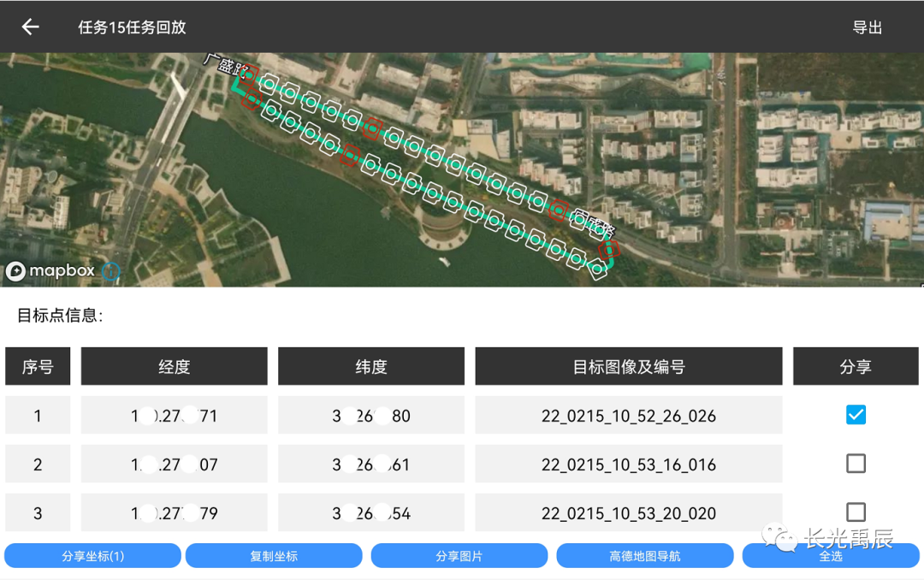Open target image 22_0215_10_53_16_016
Screen dimensions: 924x580
[629, 465]
